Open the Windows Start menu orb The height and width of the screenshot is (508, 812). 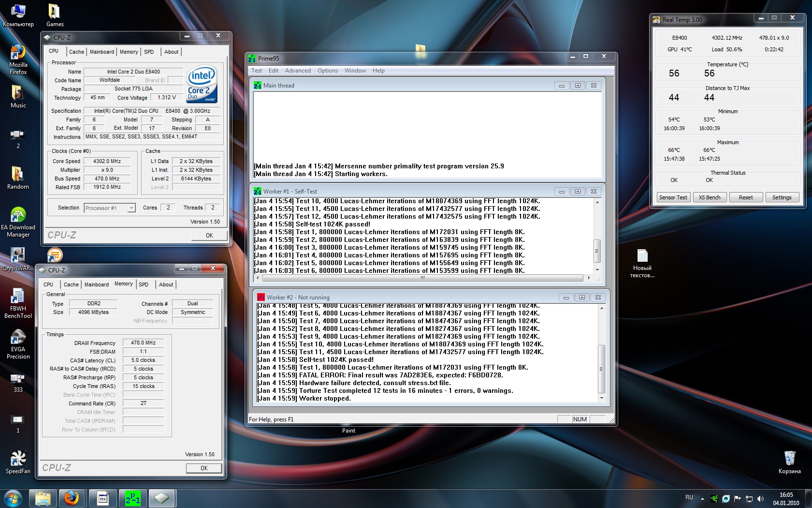tap(13, 498)
